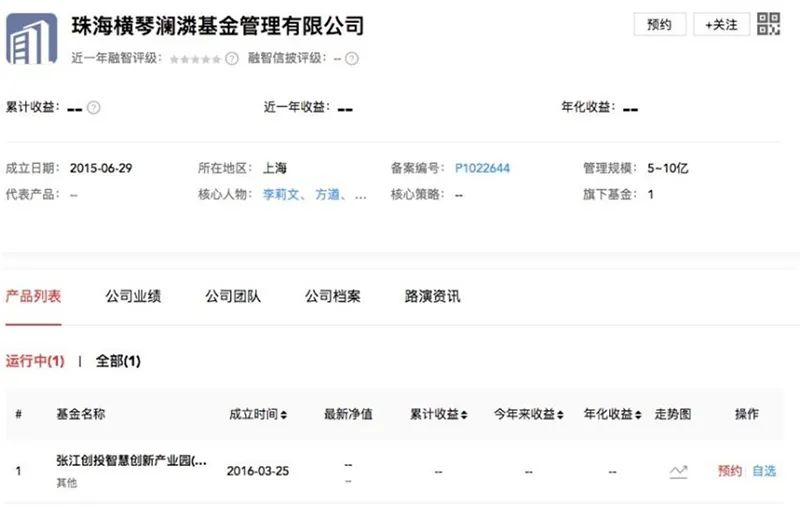The image size is (800, 509).
Task: Click the management scale 5~10亿
Action: point(668,168)
